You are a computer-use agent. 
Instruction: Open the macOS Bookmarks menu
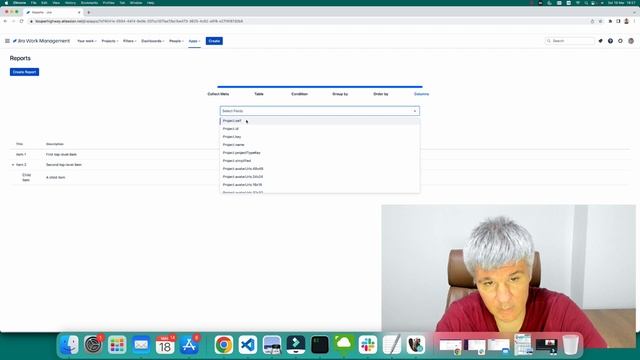pyautogui.click(x=89, y=3)
